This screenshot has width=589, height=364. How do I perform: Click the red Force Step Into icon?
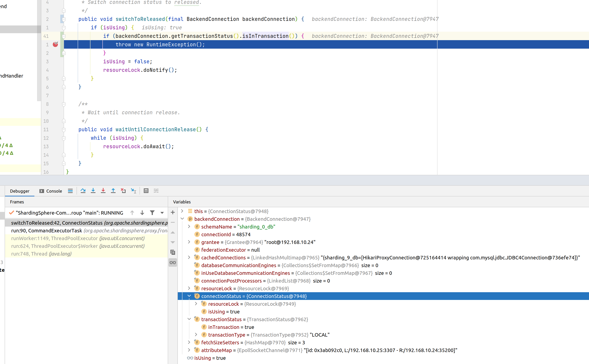(103, 191)
